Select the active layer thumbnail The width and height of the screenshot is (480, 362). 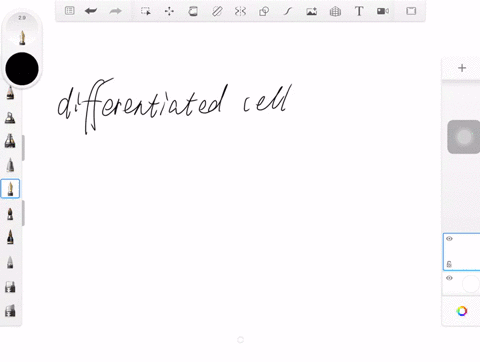tap(462, 252)
